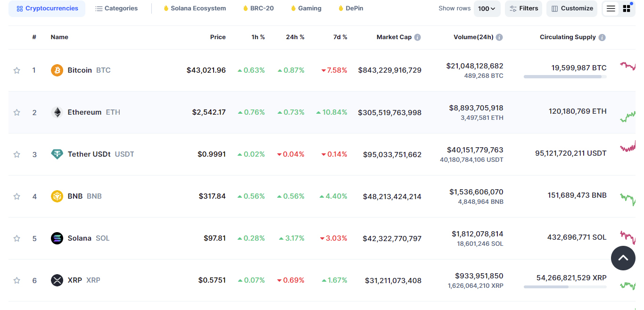Open Ethereum 7-day sparkline chart
This screenshot has height=310, width=644.
point(628,116)
